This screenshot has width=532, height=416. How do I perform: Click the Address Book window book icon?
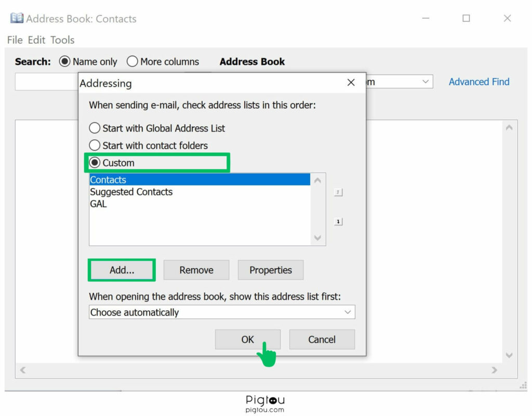[x=16, y=18]
